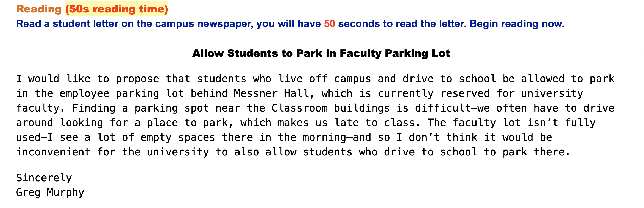Screen dimensions: 644x208
Task: Click the signature "Greg Murphy"
Action: click(50, 192)
